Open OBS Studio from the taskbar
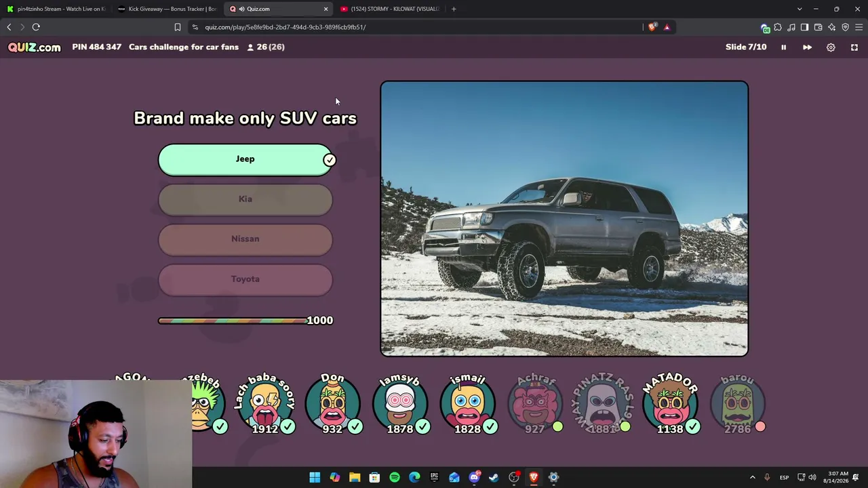Screen dimensions: 868x488 tap(514, 477)
